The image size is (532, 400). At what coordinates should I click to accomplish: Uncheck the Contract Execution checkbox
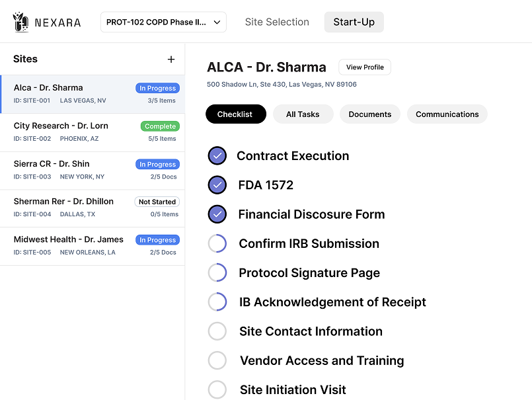[217, 156]
